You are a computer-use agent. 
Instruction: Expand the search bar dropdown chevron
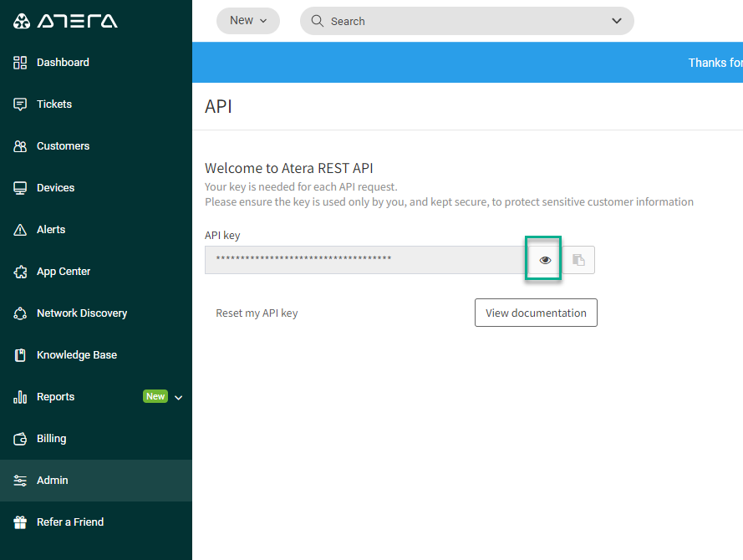(617, 21)
